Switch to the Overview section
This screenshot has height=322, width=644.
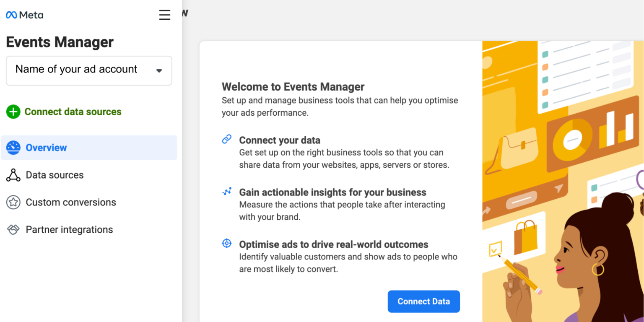pyautogui.click(x=46, y=147)
